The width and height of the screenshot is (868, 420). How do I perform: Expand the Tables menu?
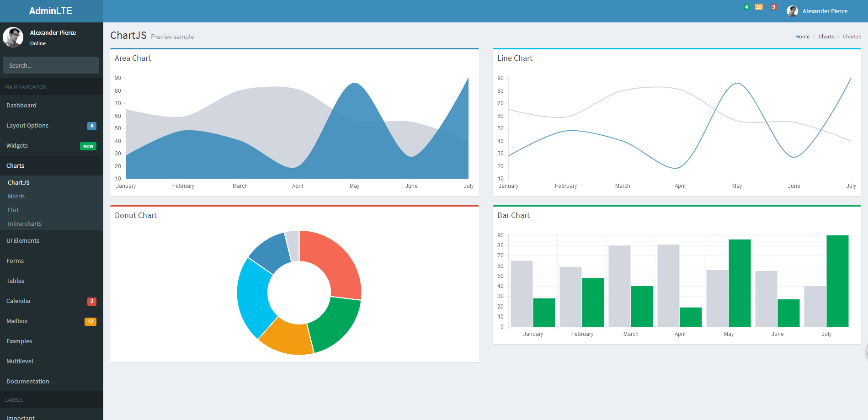click(x=52, y=281)
